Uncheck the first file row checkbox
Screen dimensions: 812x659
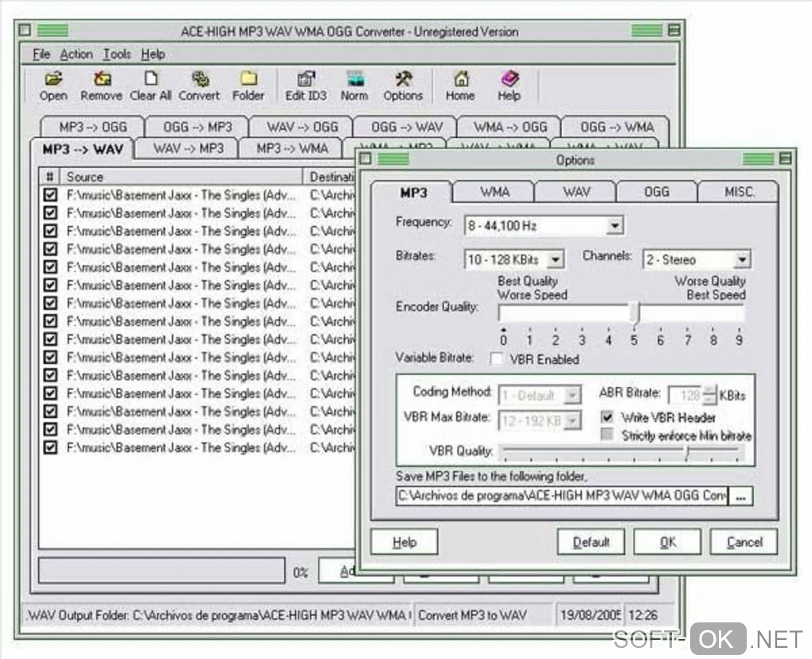point(50,195)
